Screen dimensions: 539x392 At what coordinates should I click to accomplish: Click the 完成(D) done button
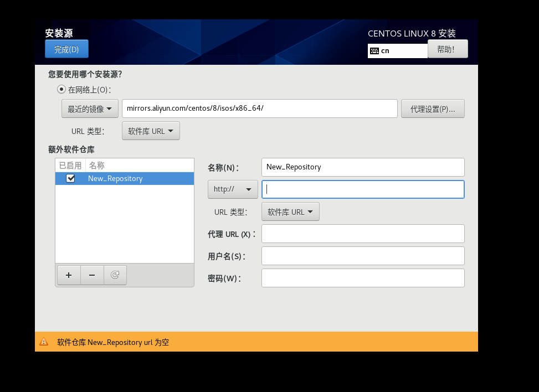(66, 49)
